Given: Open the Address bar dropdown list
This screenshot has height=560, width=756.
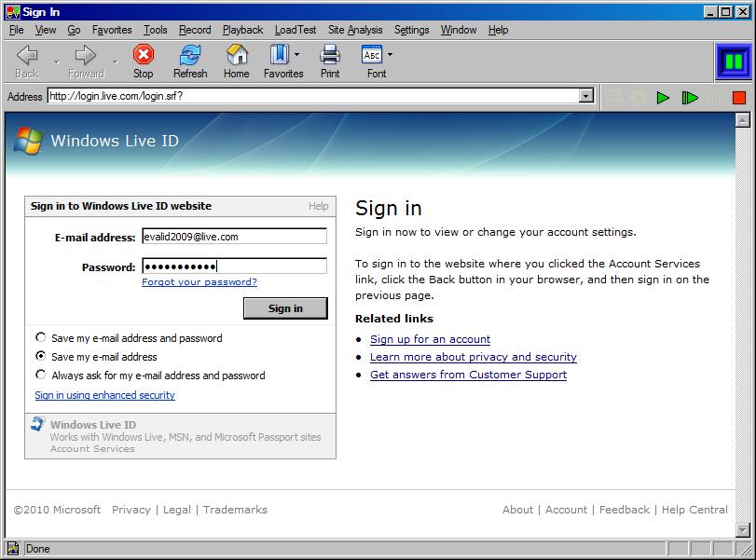Looking at the screenshot, I should 585,96.
